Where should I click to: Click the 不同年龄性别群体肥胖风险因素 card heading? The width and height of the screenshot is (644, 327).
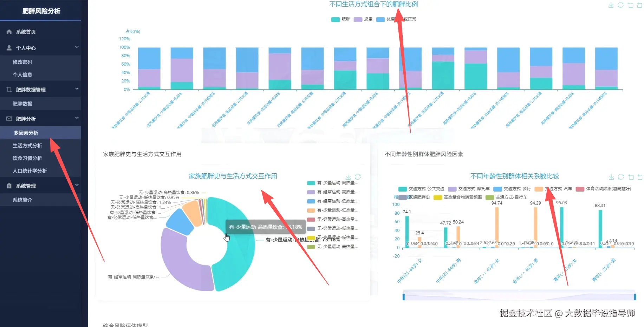pos(424,154)
